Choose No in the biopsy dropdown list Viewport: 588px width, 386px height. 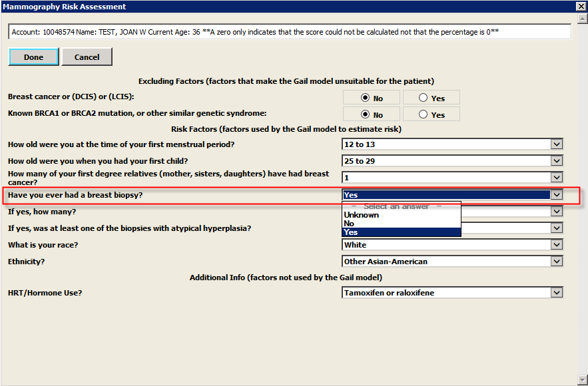[350, 224]
